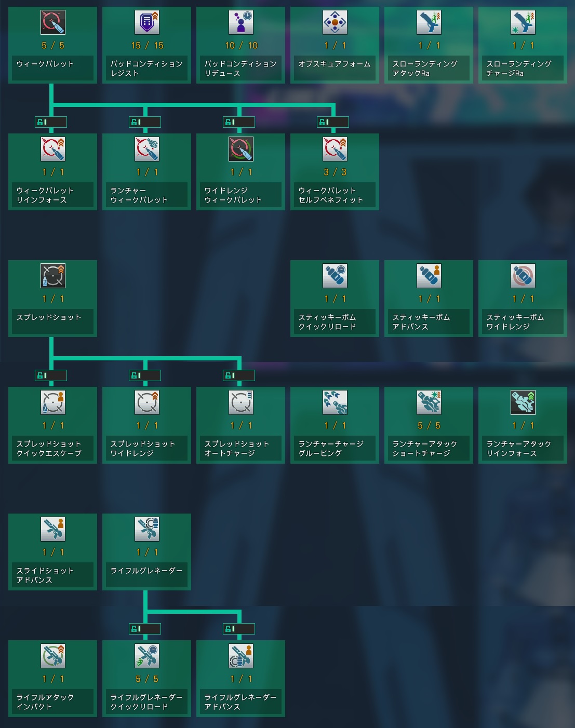This screenshot has height=728, width=575.
Task: Select the ライフルグレネーダー skill icon
Action: (147, 529)
